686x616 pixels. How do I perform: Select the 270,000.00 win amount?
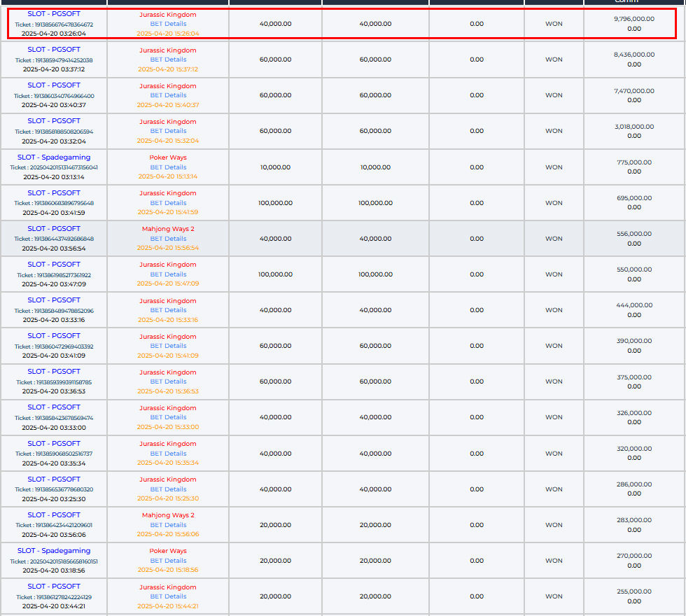tap(634, 556)
